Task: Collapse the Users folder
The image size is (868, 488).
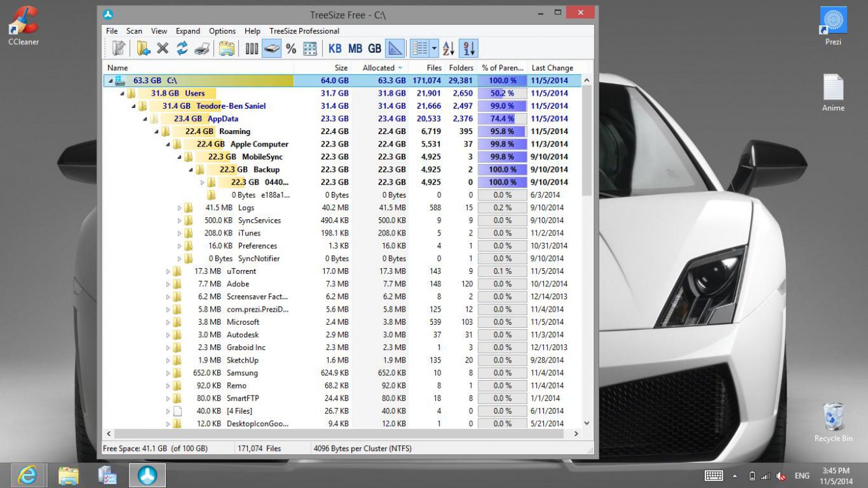Action: point(122,93)
